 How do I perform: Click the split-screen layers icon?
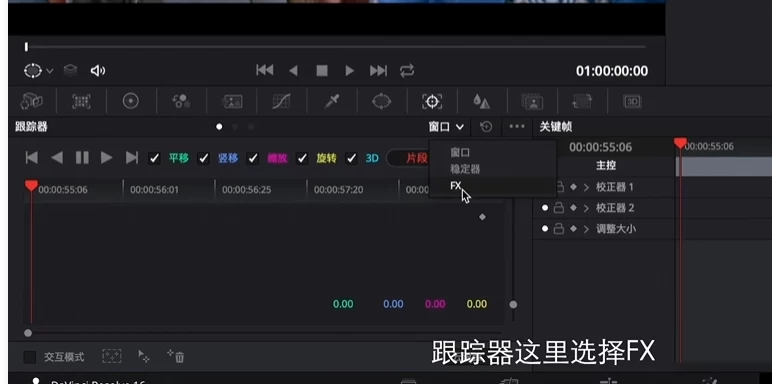coord(70,71)
